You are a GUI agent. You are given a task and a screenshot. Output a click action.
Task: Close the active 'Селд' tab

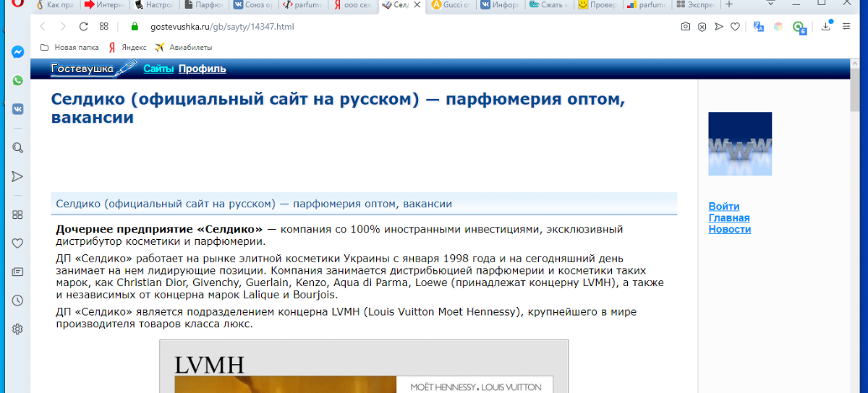click(416, 4)
